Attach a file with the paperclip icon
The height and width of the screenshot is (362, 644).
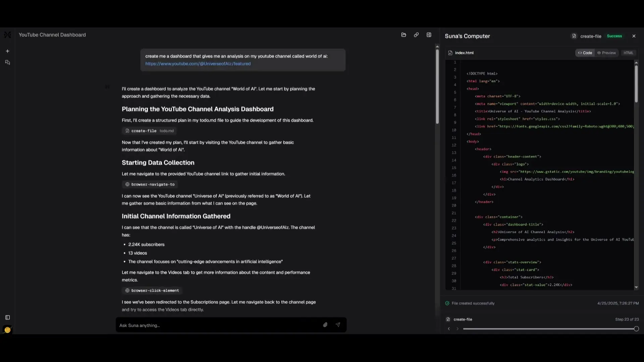click(325, 325)
